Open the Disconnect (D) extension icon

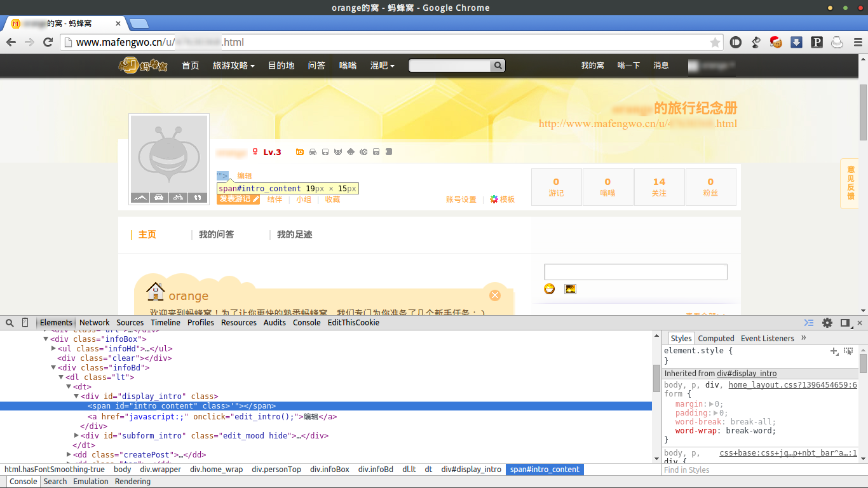(735, 43)
